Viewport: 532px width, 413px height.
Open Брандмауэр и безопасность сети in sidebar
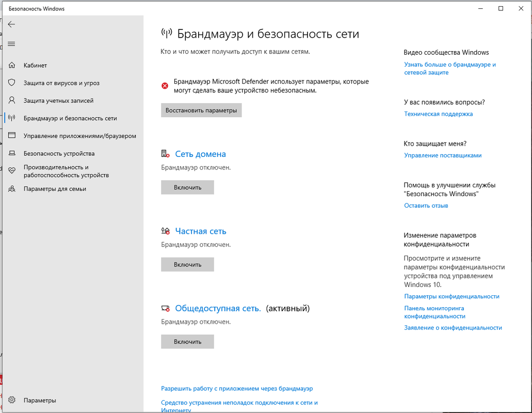point(70,118)
